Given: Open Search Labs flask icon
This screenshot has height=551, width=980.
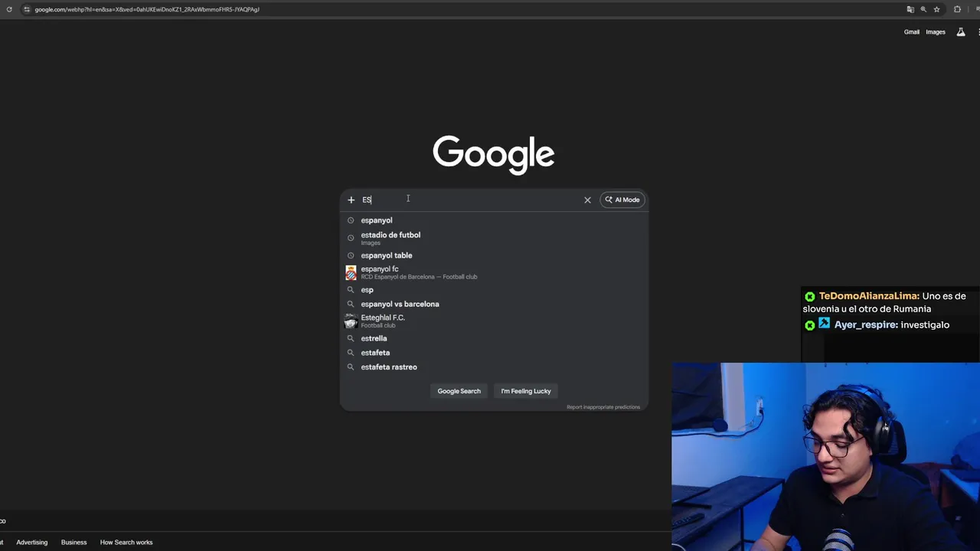Looking at the screenshot, I should [x=961, y=32].
